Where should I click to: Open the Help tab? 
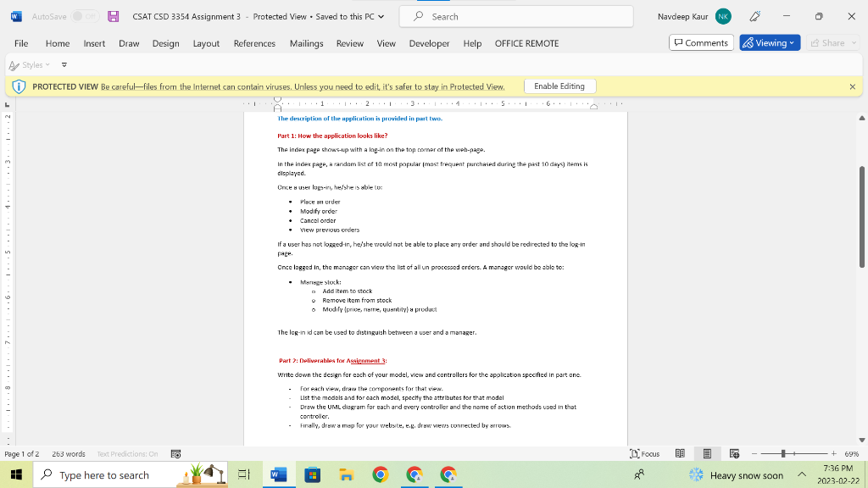[x=472, y=43]
